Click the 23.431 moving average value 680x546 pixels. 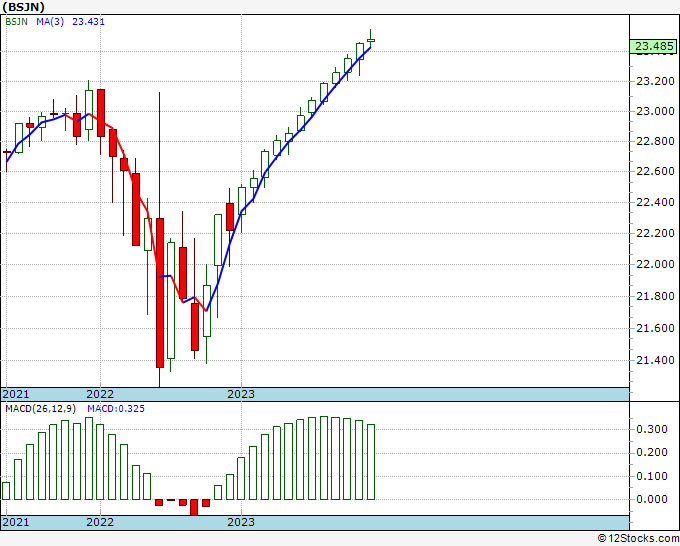(x=88, y=22)
